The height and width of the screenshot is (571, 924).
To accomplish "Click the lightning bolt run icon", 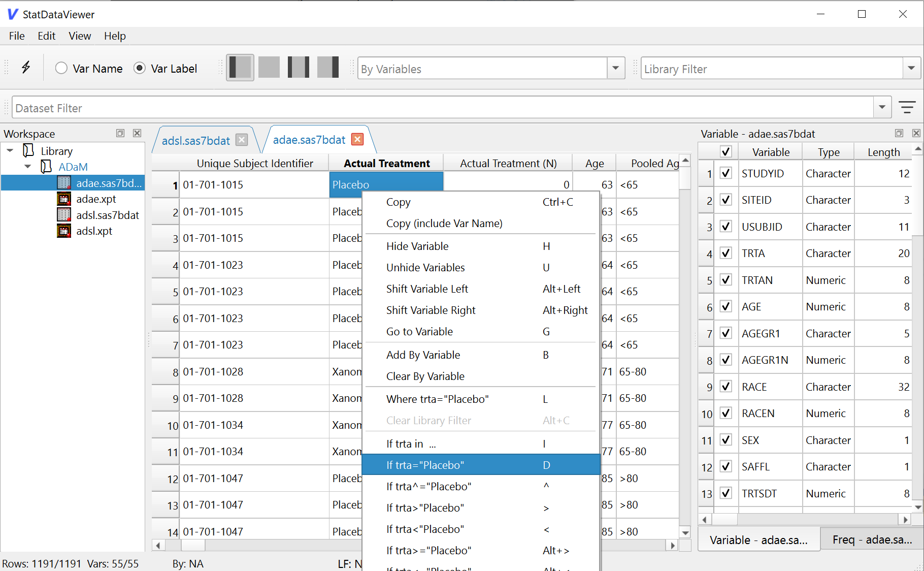I will coord(26,68).
